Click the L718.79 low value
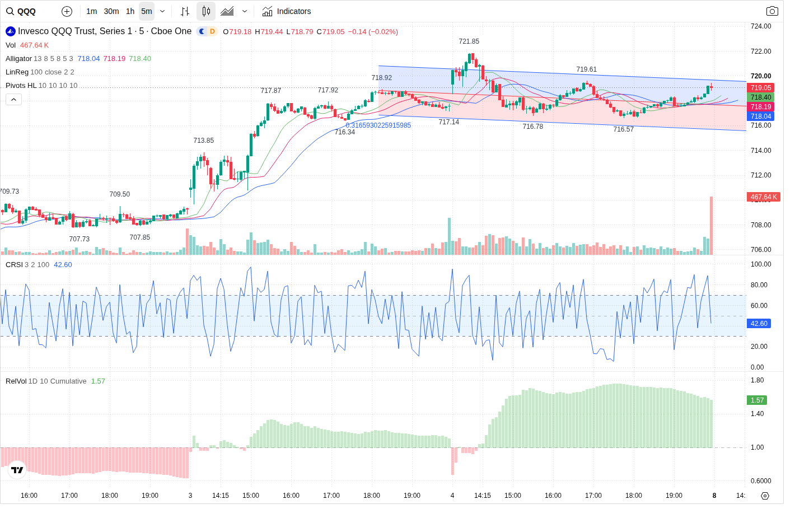The width and height of the screenshot is (795, 532). coord(300,32)
